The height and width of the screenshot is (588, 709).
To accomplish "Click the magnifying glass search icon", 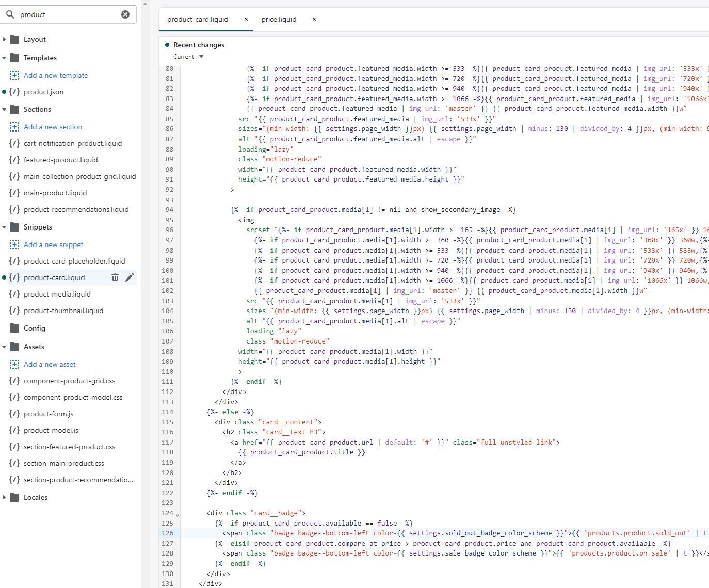I will pyautogui.click(x=10, y=14).
